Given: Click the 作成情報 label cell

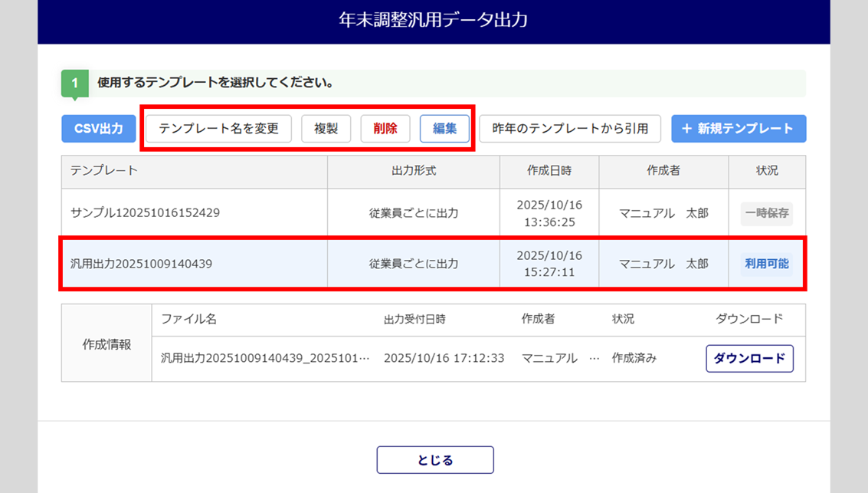Looking at the screenshot, I should [106, 344].
